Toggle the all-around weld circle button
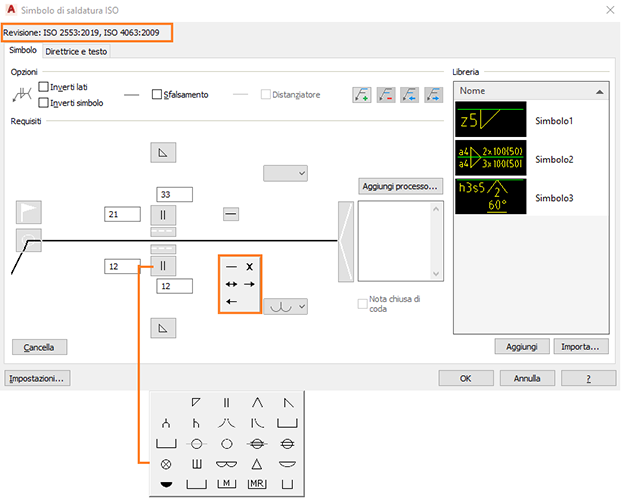 [29, 240]
